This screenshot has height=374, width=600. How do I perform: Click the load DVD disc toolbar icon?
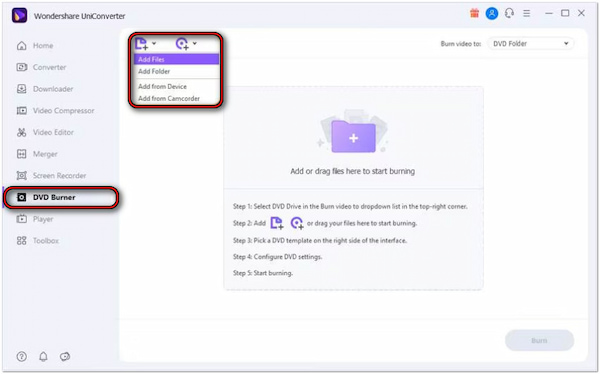(x=182, y=44)
